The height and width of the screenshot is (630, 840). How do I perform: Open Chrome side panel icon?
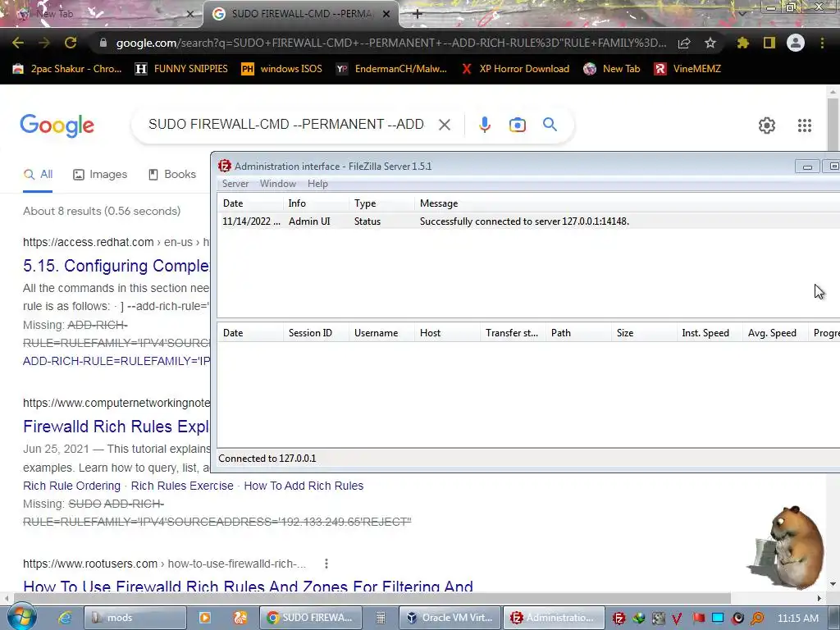pos(769,43)
